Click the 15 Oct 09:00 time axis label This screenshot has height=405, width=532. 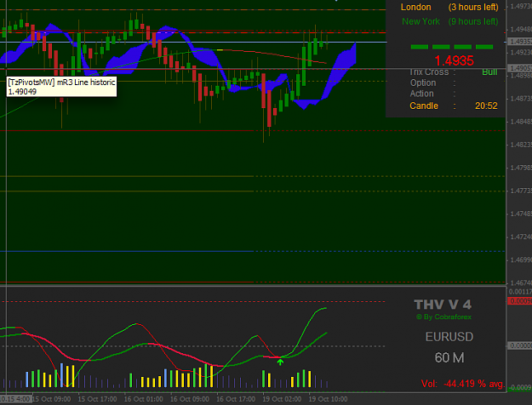(x=51, y=399)
